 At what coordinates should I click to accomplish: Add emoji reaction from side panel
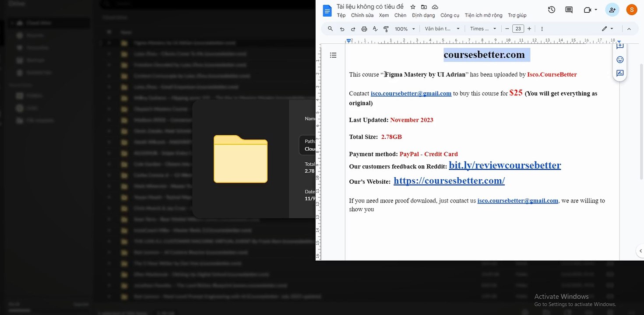tap(620, 59)
